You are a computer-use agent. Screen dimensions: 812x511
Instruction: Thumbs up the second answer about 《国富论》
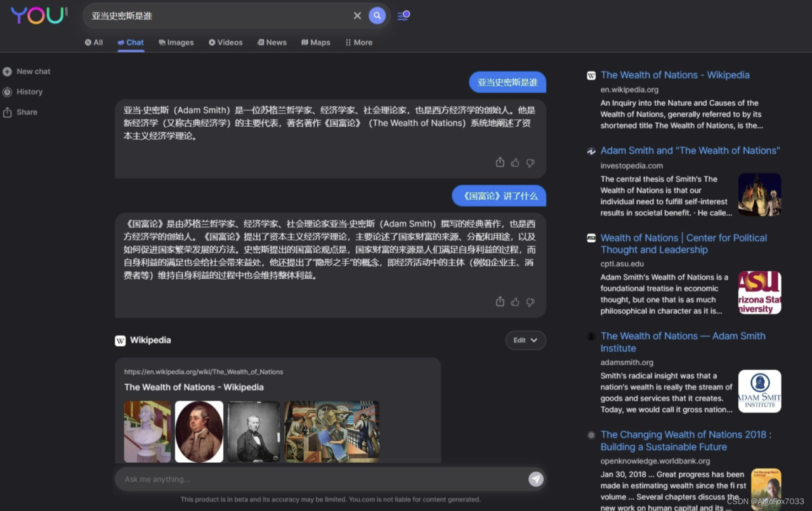click(x=515, y=302)
